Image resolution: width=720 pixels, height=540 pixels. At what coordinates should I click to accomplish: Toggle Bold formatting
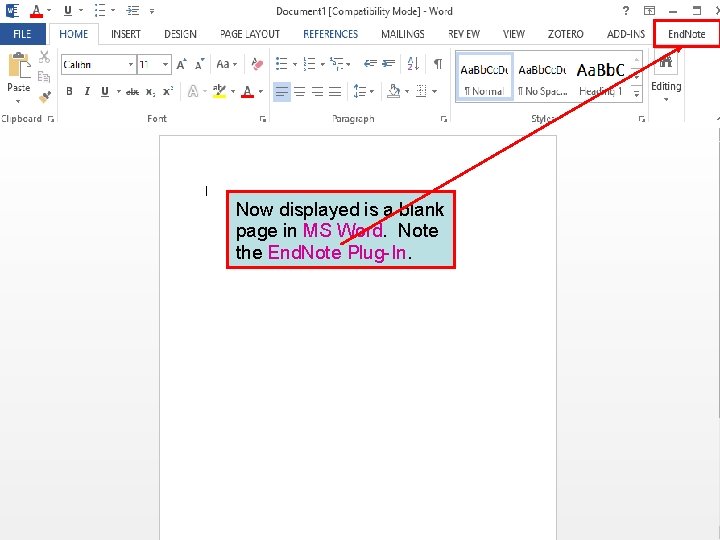coord(69,91)
